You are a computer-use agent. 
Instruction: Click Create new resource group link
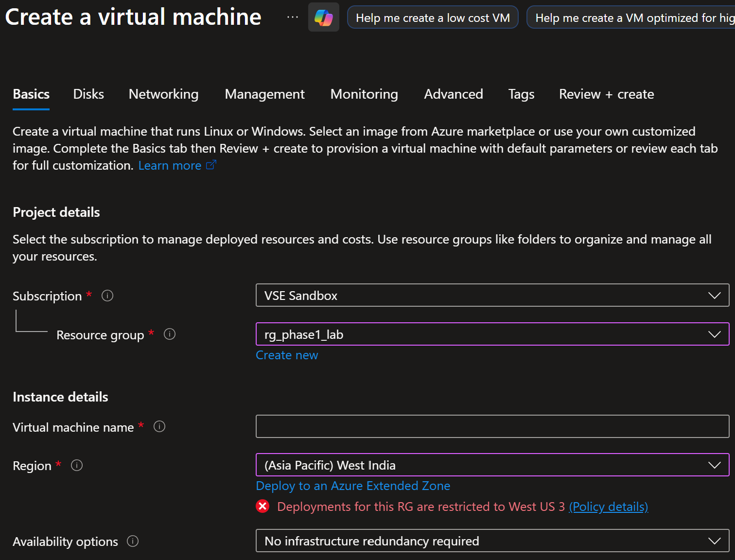pyautogui.click(x=287, y=355)
